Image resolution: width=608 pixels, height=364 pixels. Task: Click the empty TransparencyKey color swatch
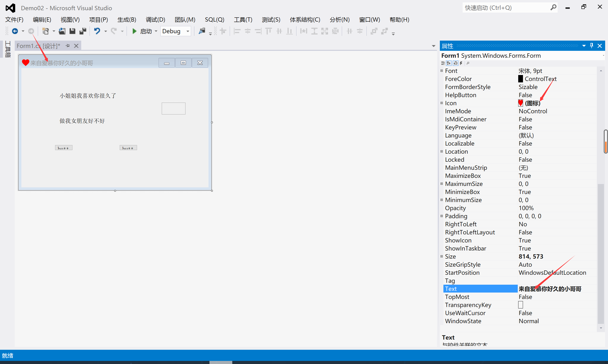coord(520,305)
